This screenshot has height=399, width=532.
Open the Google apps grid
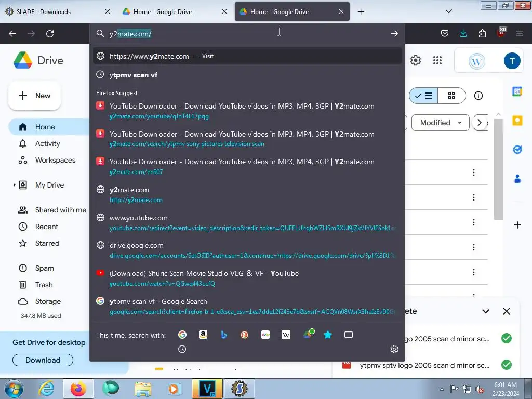click(x=437, y=60)
